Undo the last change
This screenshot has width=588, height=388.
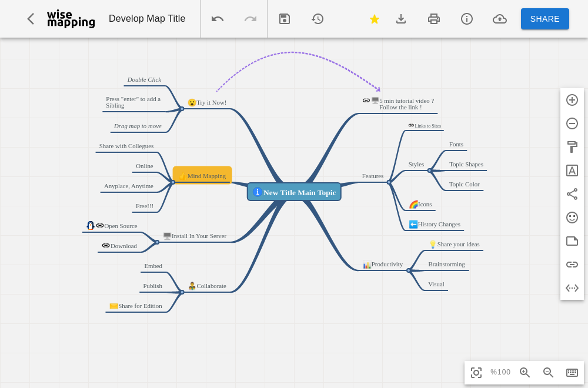[218, 19]
